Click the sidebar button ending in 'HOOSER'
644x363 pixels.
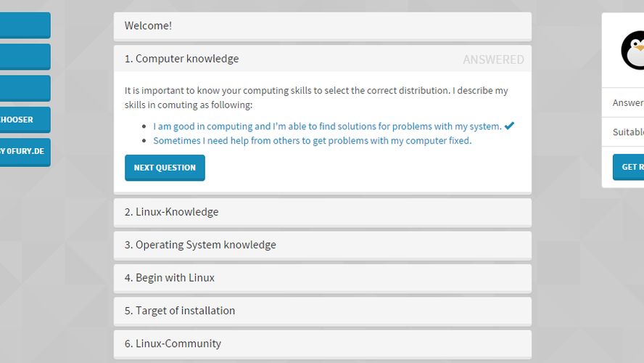(x=24, y=120)
